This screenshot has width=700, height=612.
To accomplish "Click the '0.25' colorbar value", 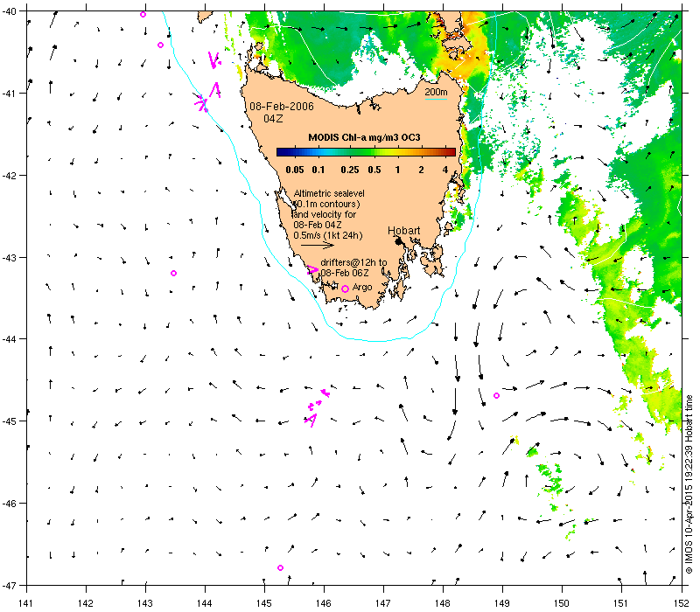I will tap(349, 170).
